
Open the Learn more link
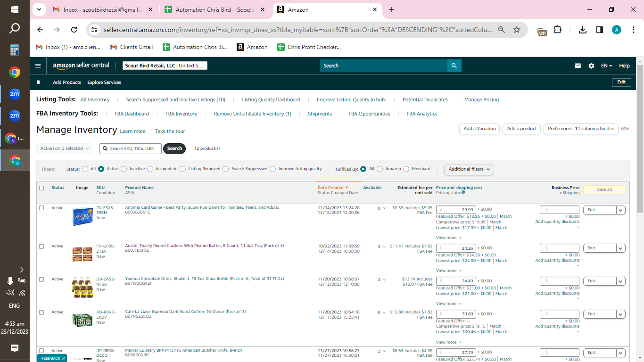point(132,132)
